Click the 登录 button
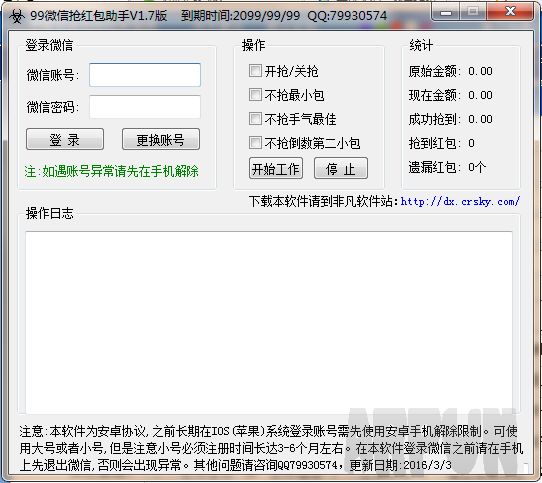Image resolution: width=542 pixels, height=483 pixels. (65, 139)
